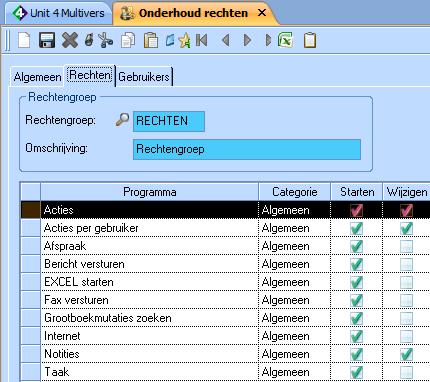
Task: Click the Programma column header
Action: click(149, 192)
